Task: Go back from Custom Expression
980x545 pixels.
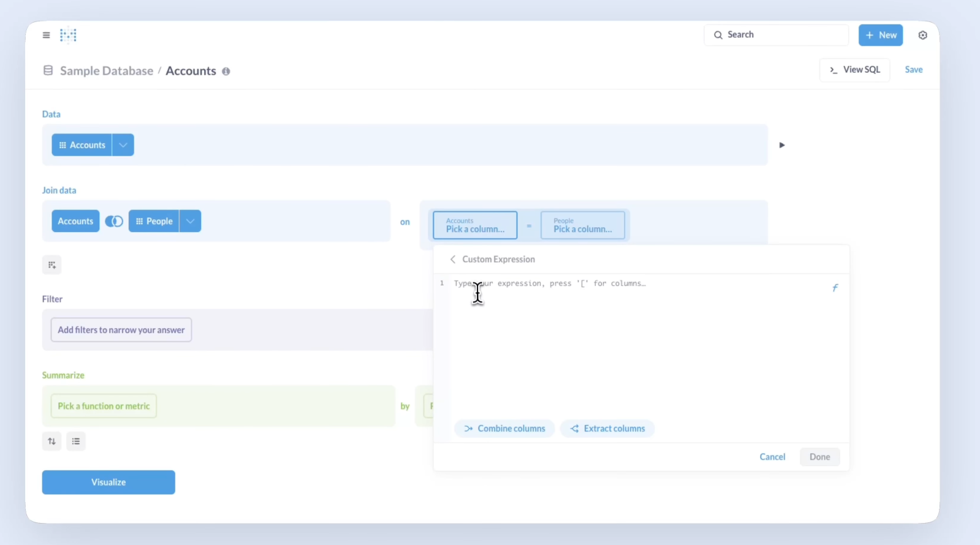Action: point(453,260)
